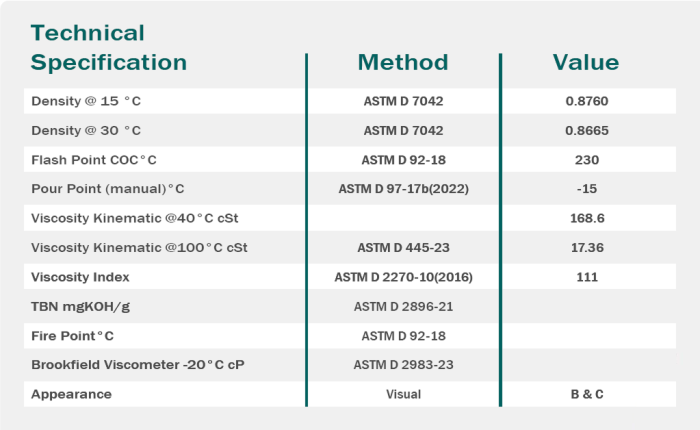Click the Method column header
The width and height of the screenshot is (700, 430).
pyautogui.click(x=403, y=63)
